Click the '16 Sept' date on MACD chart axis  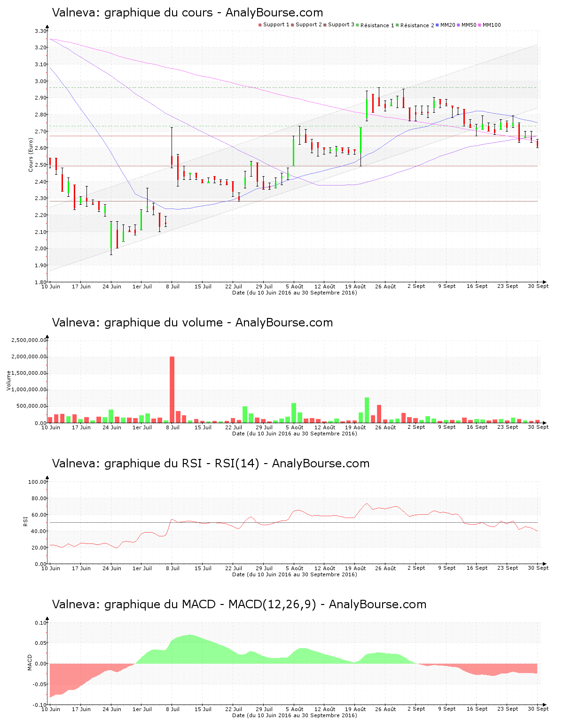(x=477, y=709)
